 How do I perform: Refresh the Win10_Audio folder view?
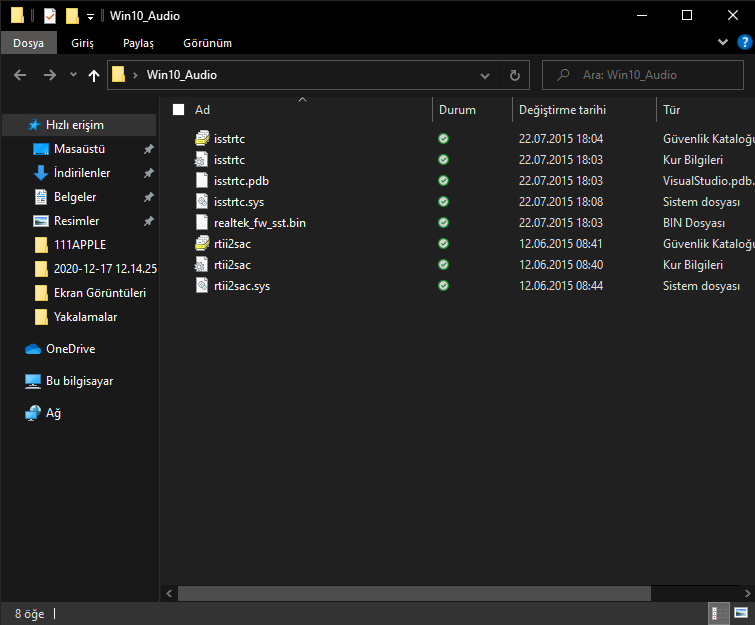click(514, 75)
